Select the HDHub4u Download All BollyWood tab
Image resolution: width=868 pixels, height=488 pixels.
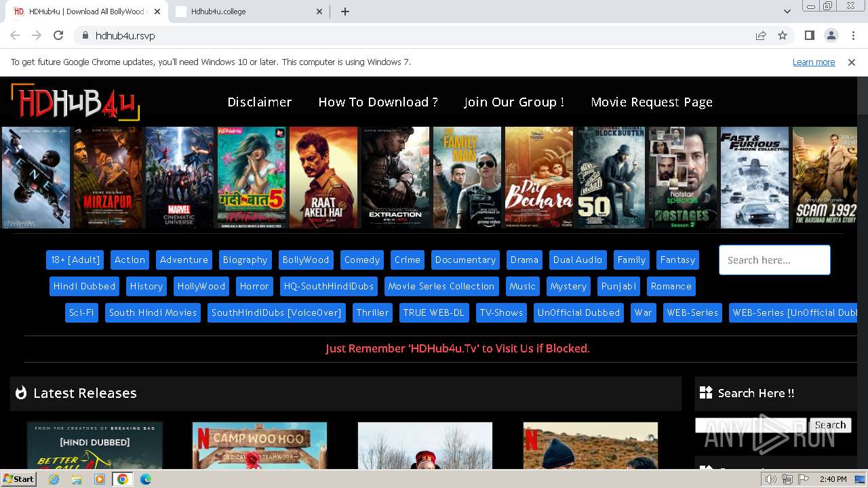[x=87, y=12]
